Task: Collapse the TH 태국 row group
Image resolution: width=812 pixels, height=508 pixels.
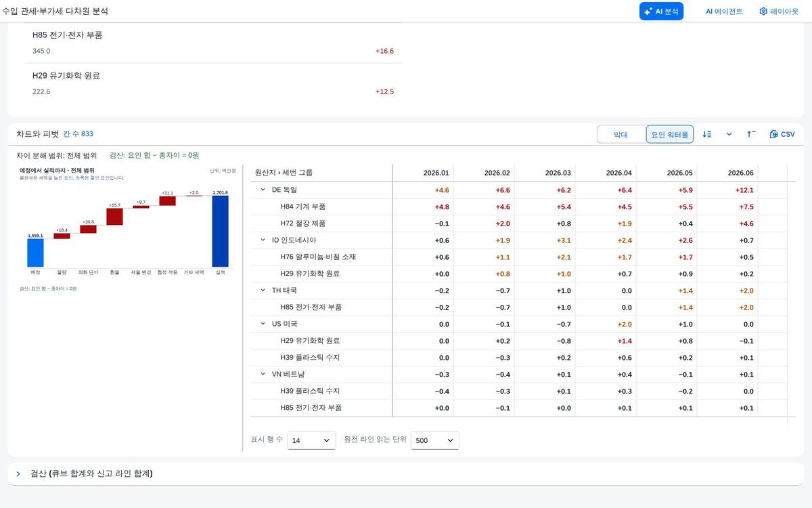Action: point(263,290)
